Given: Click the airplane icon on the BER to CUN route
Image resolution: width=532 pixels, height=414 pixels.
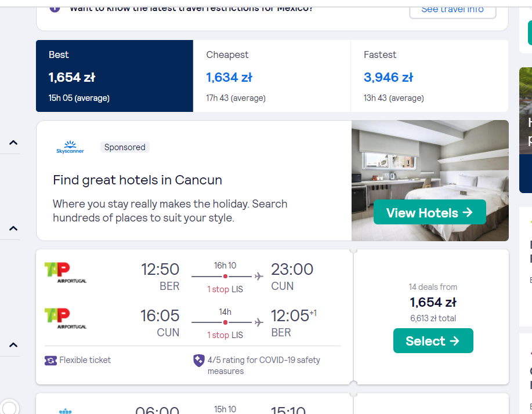Looking at the screenshot, I should point(259,277).
